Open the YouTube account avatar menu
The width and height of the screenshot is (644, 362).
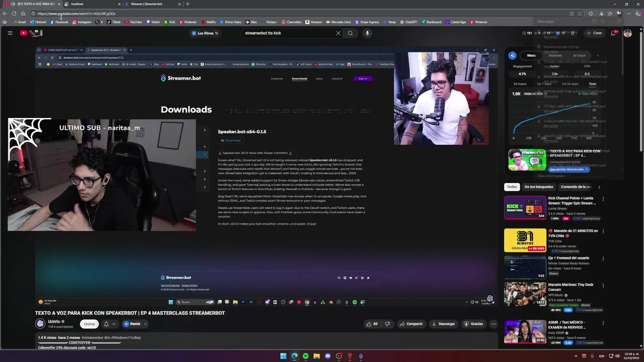click(627, 33)
